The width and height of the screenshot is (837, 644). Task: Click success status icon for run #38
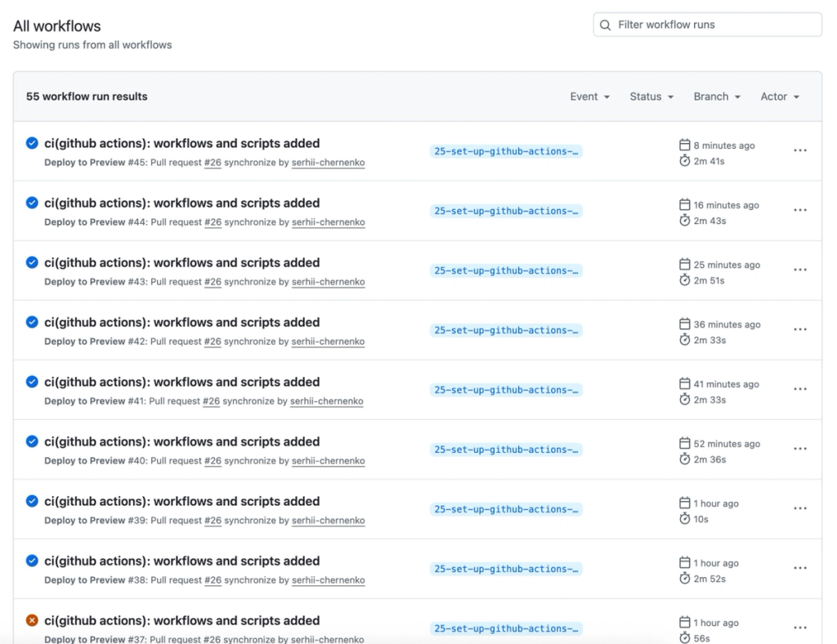click(32, 561)
